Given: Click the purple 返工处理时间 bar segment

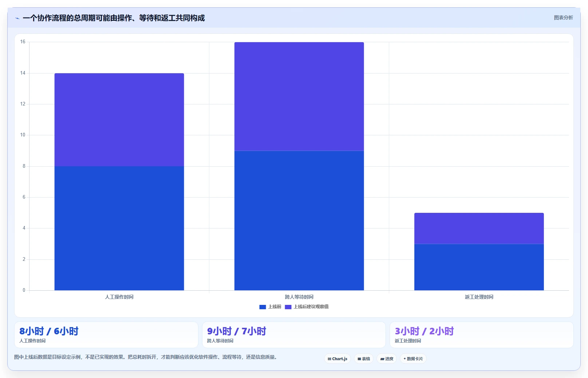Looking at the screenshot, I should click(x=479, y=228).
